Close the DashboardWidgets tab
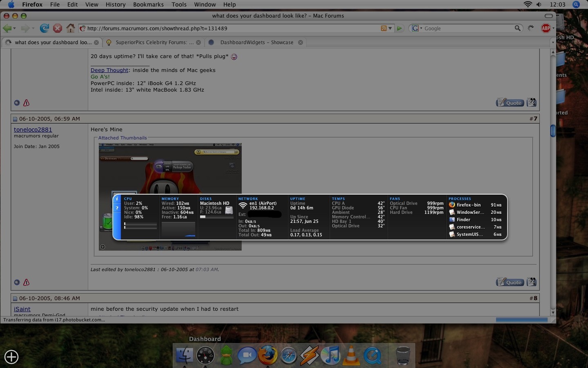Viewport: 588px width, 368px height. point(301,43)
